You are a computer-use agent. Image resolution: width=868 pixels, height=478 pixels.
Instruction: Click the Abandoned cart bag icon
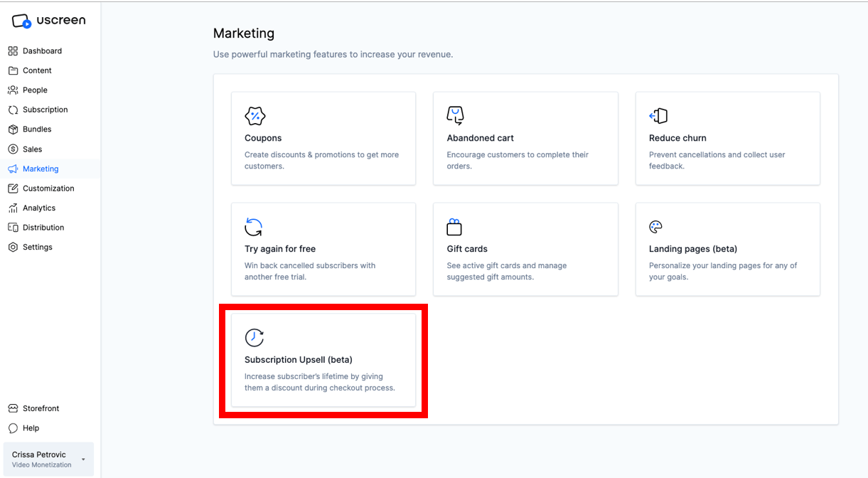455,116
